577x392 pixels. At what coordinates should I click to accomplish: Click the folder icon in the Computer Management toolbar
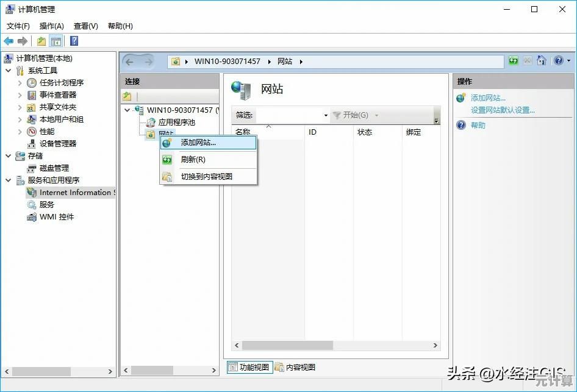point(41,41)
